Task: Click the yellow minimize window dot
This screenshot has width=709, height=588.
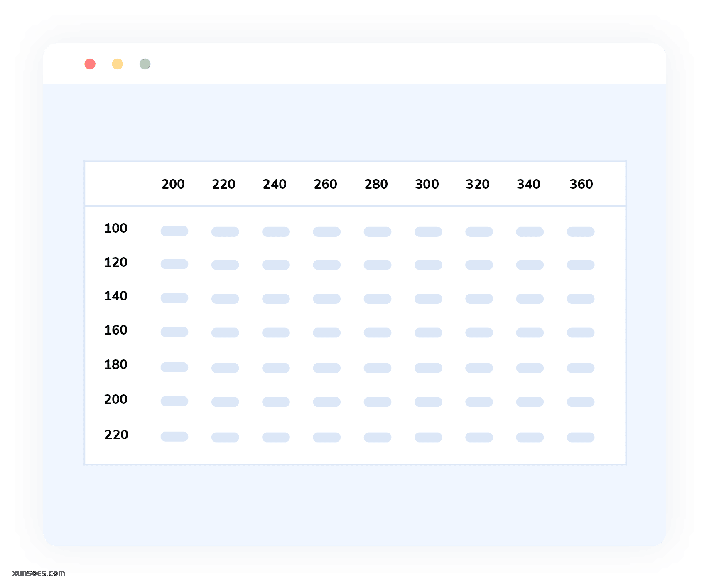Action: click(x=118, y=64)
